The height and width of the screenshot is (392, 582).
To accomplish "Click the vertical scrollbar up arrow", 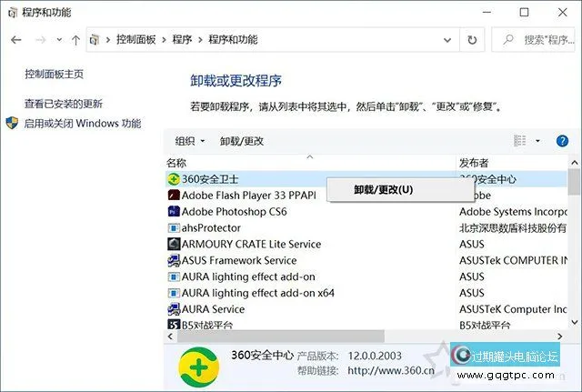I will [574, 163].
